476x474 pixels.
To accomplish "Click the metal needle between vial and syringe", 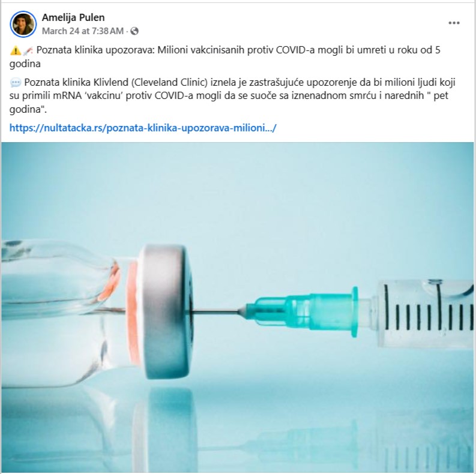I will 217,311.
